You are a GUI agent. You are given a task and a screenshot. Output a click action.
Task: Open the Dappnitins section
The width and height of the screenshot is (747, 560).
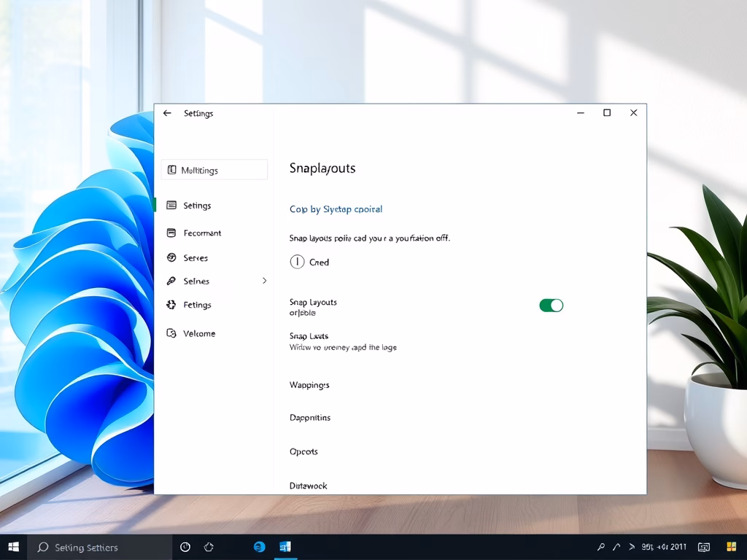pyautogui.click(x=310, y=418)
